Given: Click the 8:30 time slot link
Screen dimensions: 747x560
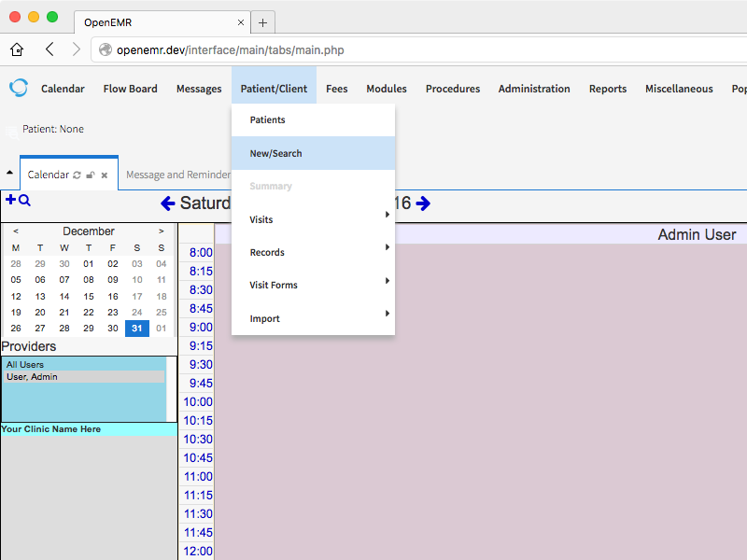Looking at the screenshot, I should (x=201, y=289).
